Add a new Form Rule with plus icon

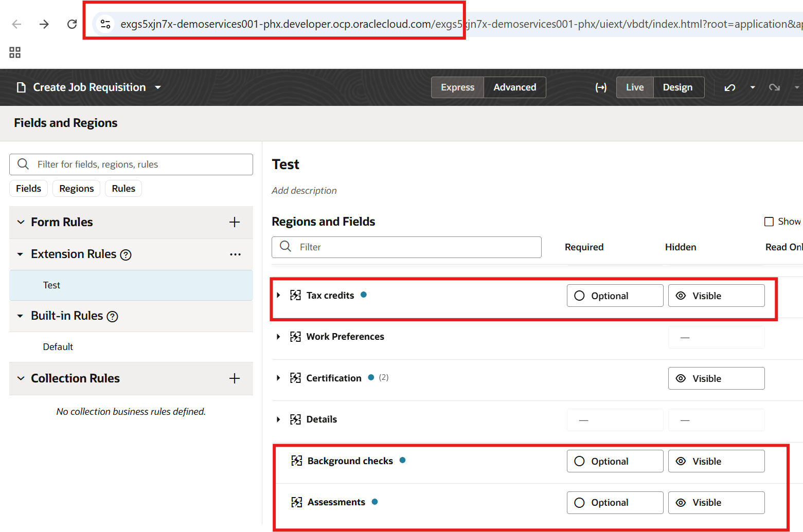(x=235, y=222)
